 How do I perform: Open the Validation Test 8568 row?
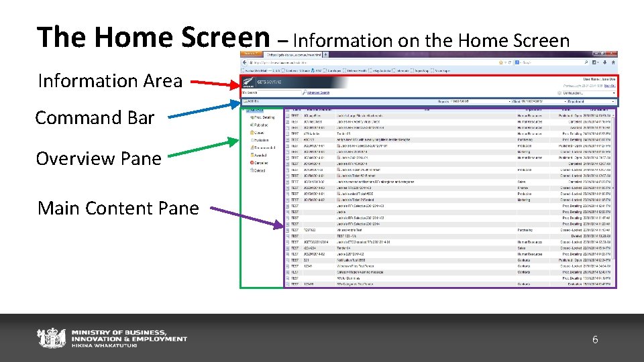pyautogui.click(x=351, y=260)
